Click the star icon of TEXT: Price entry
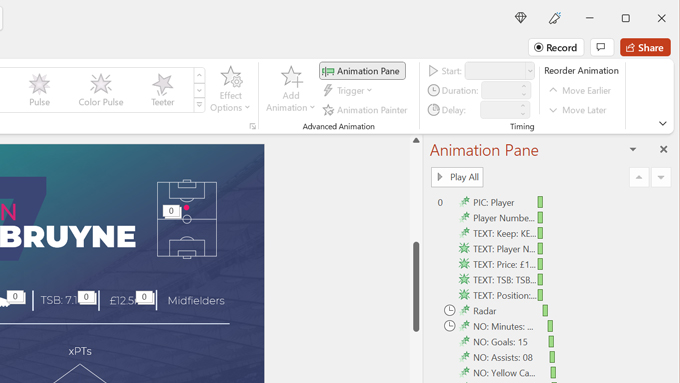The height and width of the screenshot is (383, 680). point(464,264)
